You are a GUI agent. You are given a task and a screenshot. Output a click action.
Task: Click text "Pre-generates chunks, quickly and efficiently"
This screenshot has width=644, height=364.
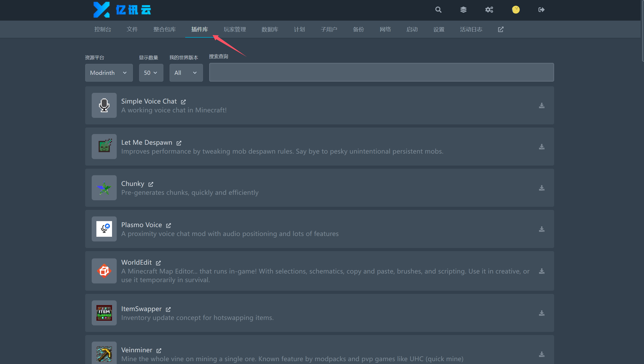pos(190,192)
